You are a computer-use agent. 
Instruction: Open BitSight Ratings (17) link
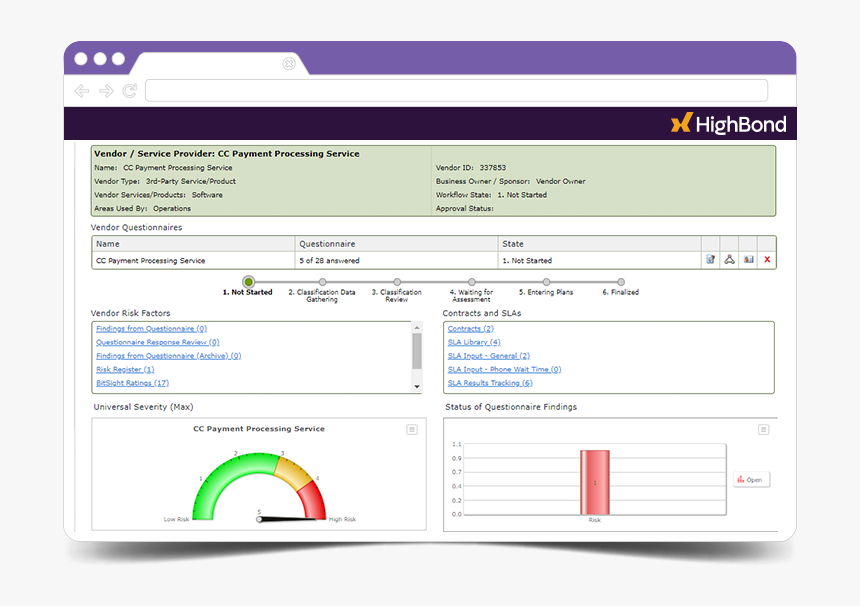[x=132, y=383]
